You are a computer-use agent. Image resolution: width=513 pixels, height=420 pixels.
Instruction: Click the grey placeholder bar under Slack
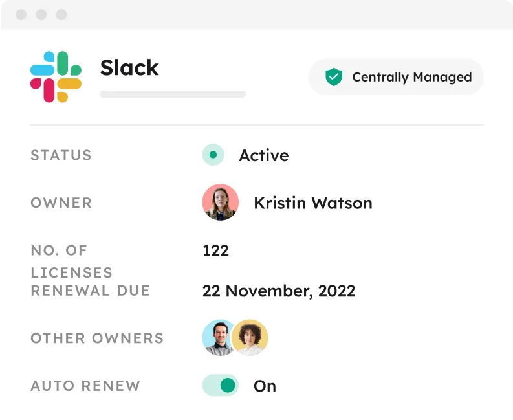(x=173, y=94)
